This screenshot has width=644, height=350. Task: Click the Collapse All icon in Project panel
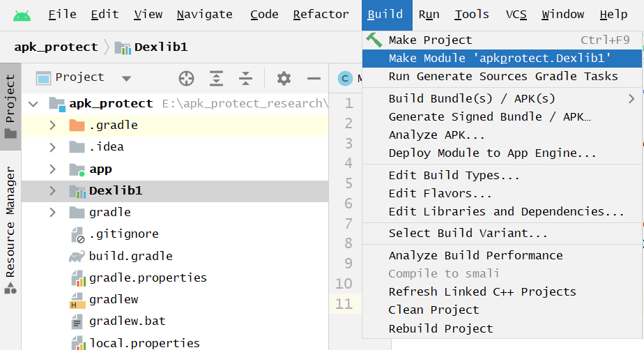click(245, 78)
